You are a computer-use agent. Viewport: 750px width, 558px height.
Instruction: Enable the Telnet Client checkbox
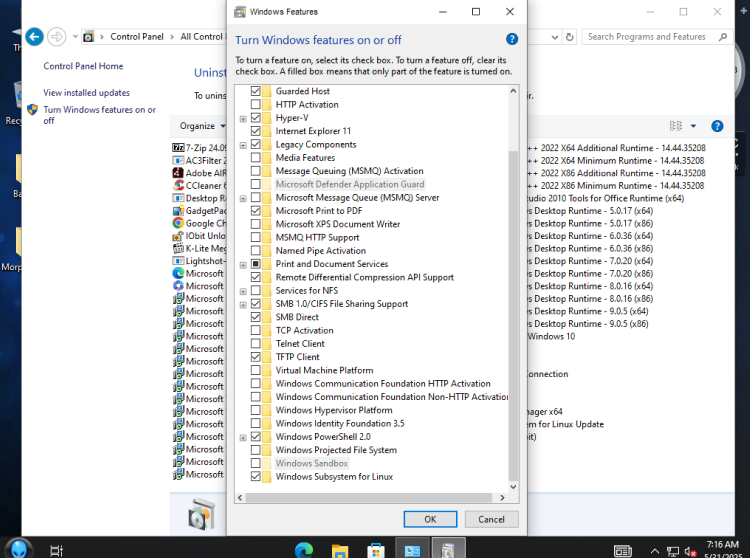[x=255, y=343]
